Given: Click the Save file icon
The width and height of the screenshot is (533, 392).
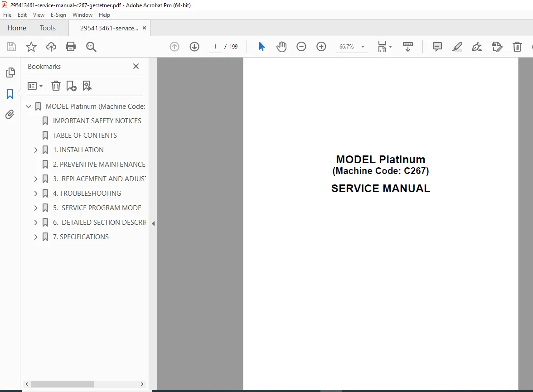Looking at the screenshot, I should click(11, 47).
